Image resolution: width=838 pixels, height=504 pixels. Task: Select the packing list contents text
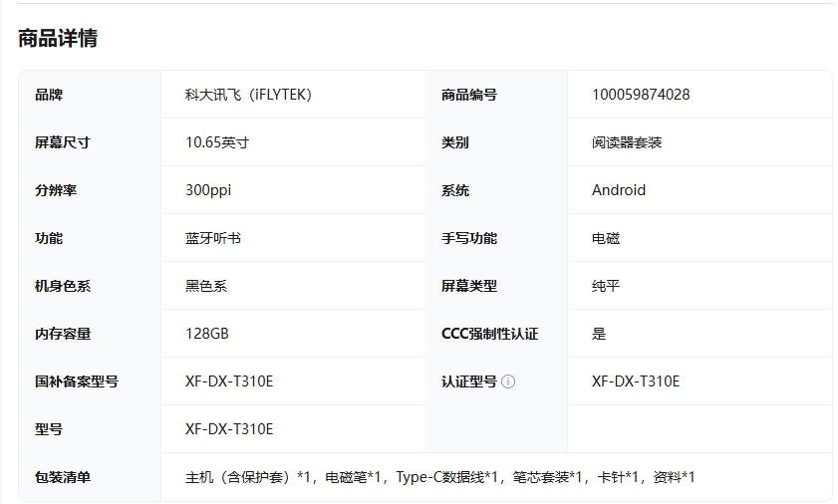[x=439, y=477]
